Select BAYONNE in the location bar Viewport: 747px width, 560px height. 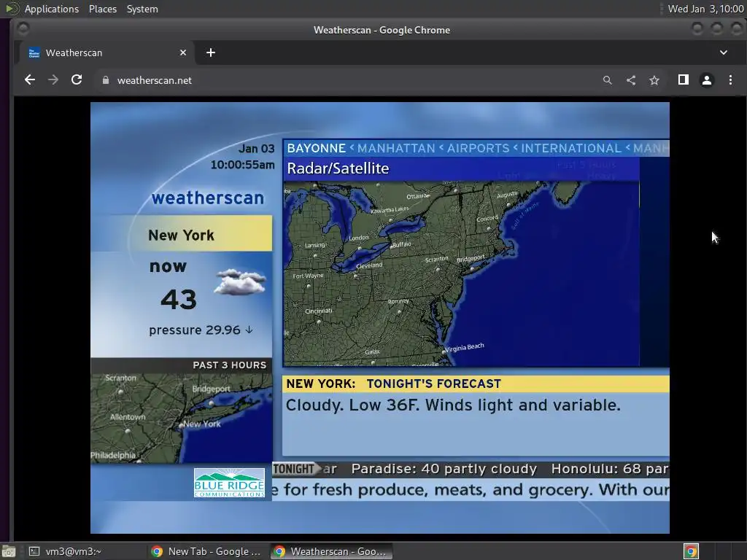(x=317, y=148)
